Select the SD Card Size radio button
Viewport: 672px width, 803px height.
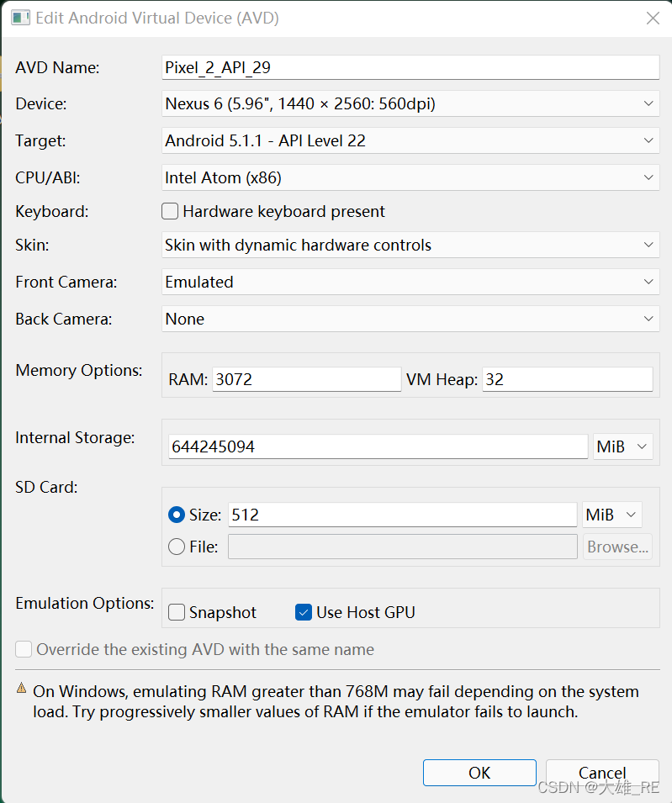pyautogui.click(x=177, y=515)
